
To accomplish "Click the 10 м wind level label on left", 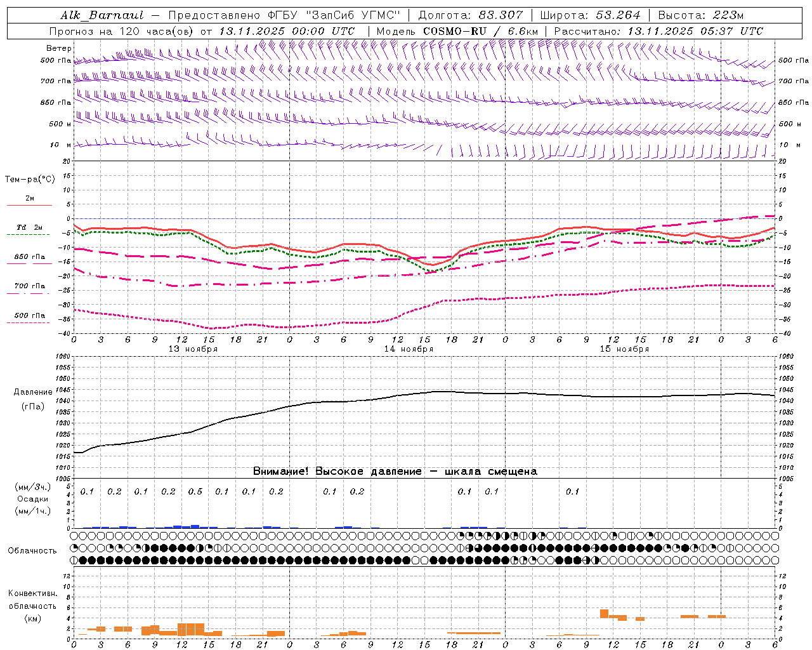I will click(61, 145).
